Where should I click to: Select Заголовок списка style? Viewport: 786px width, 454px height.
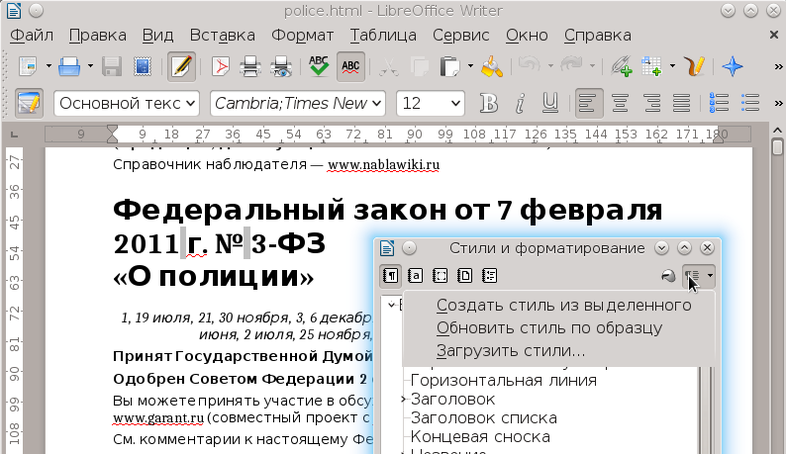[x=484, y=418]
